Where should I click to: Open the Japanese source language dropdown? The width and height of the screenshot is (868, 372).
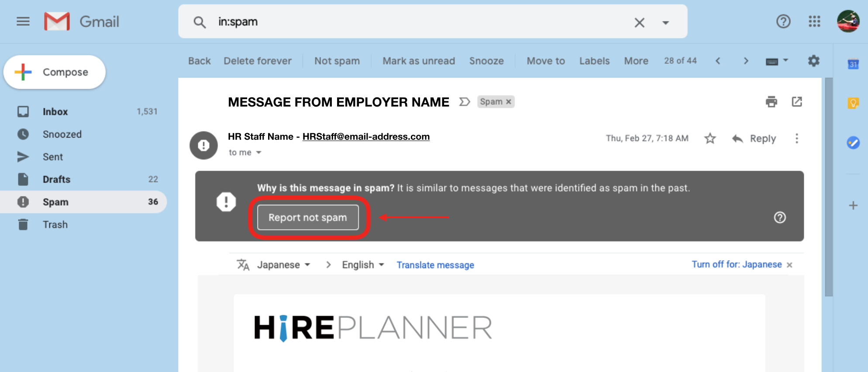pos(284,265)
